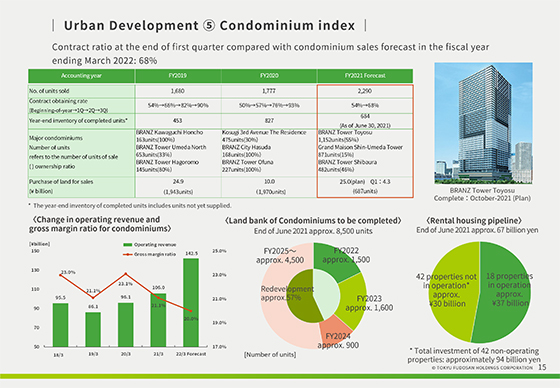Screen dimensions: 560x388
Task: Click the 'Operating revenue' legend entry
Action: coord(150,245)
